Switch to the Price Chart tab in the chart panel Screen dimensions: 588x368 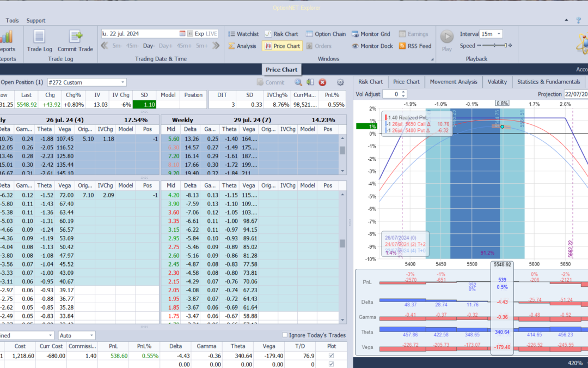coord(406,81)
